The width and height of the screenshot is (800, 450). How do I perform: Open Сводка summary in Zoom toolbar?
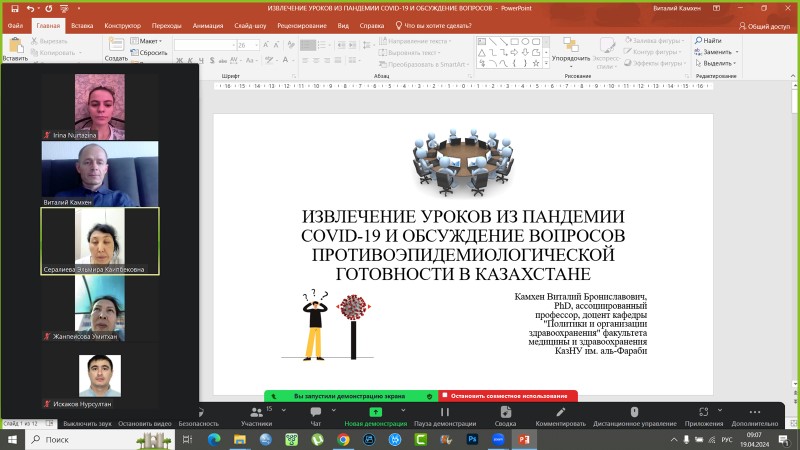(x=506, y=416)
